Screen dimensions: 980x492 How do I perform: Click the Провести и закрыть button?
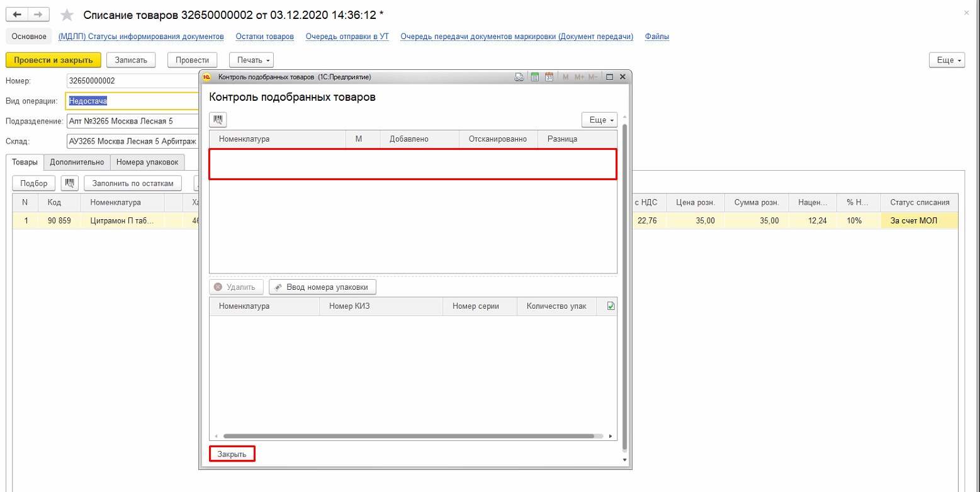tap(53, 60)
